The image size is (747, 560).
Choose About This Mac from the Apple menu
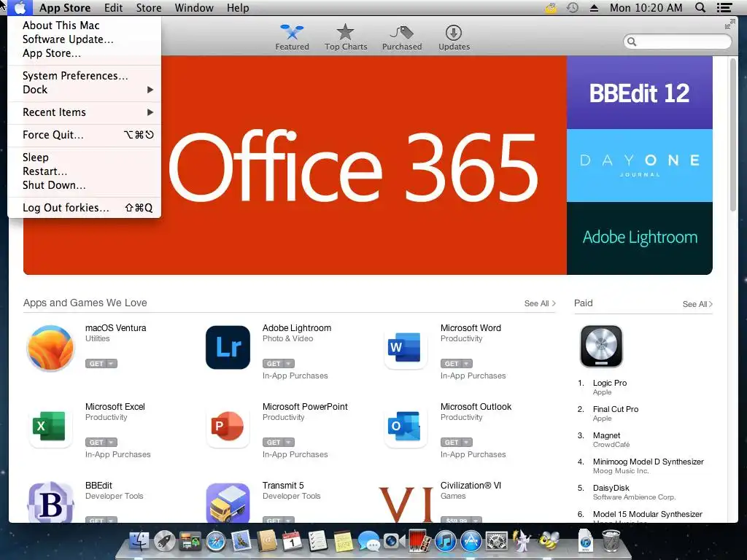(x=85, y=26)
